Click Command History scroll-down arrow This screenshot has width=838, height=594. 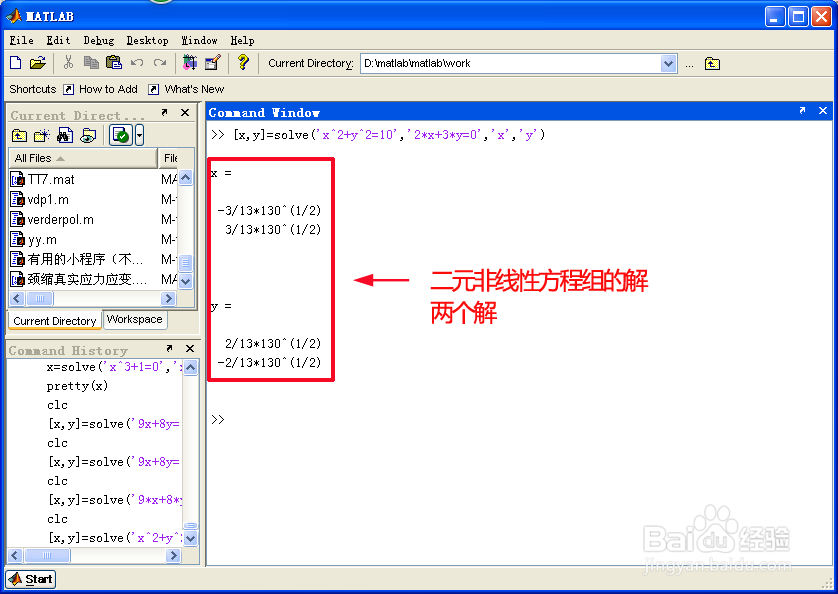[191, 538]
